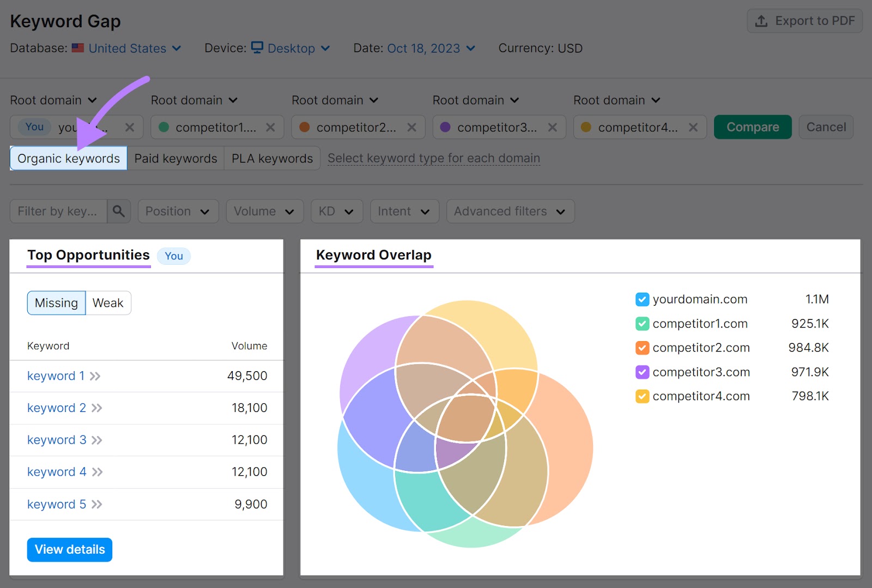Toggle yourdomain.com visibility in Keyword Overlap
This screenshot has width=872, height=588.
[x=642, y=299]
